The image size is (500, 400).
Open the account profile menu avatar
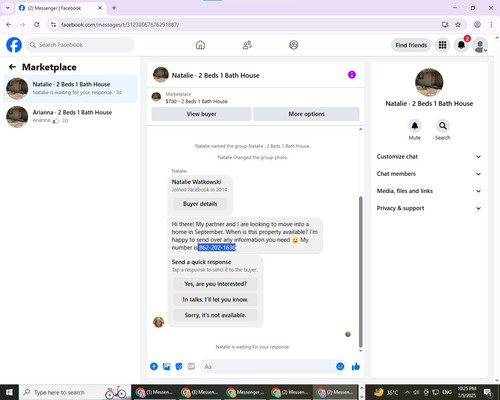click(x=480, y=45)
